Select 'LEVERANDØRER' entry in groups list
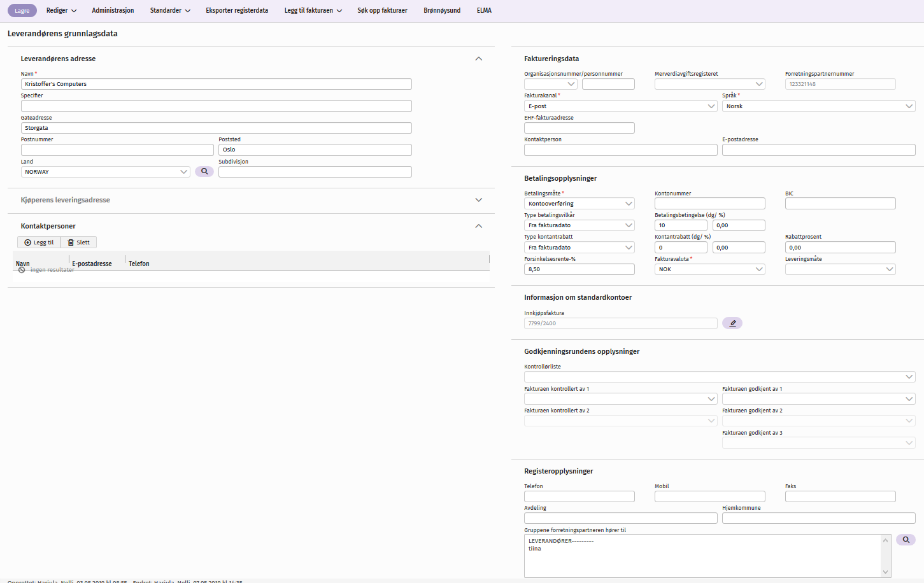 (x=561, y=541)
